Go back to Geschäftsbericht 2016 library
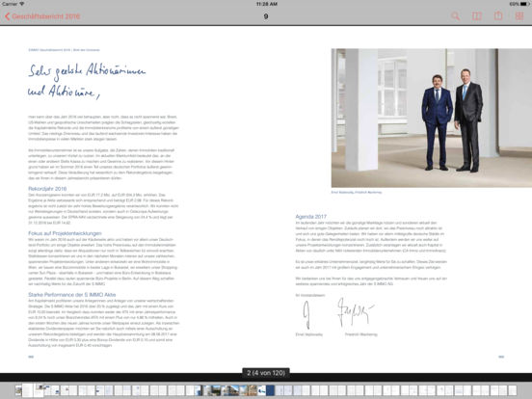Viewport: 532px width, 399px height. coord(42,16)
